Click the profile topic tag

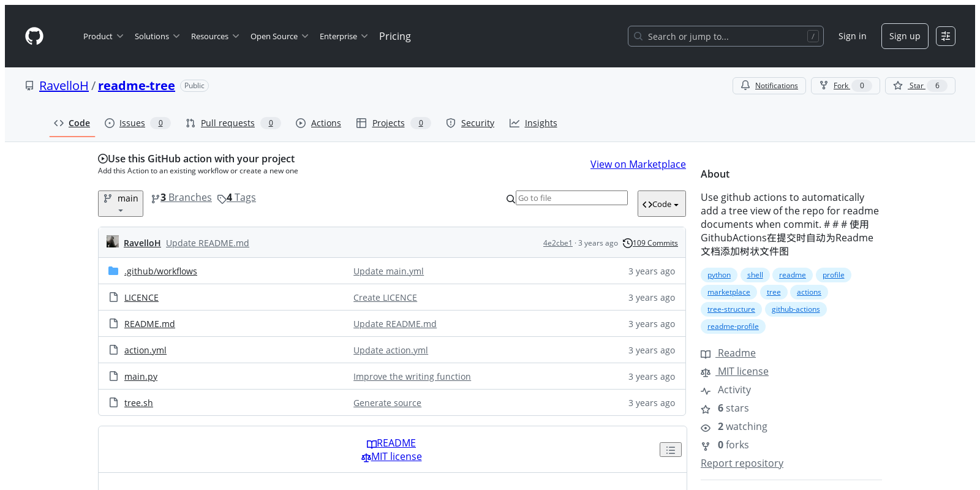coord(834,275)
